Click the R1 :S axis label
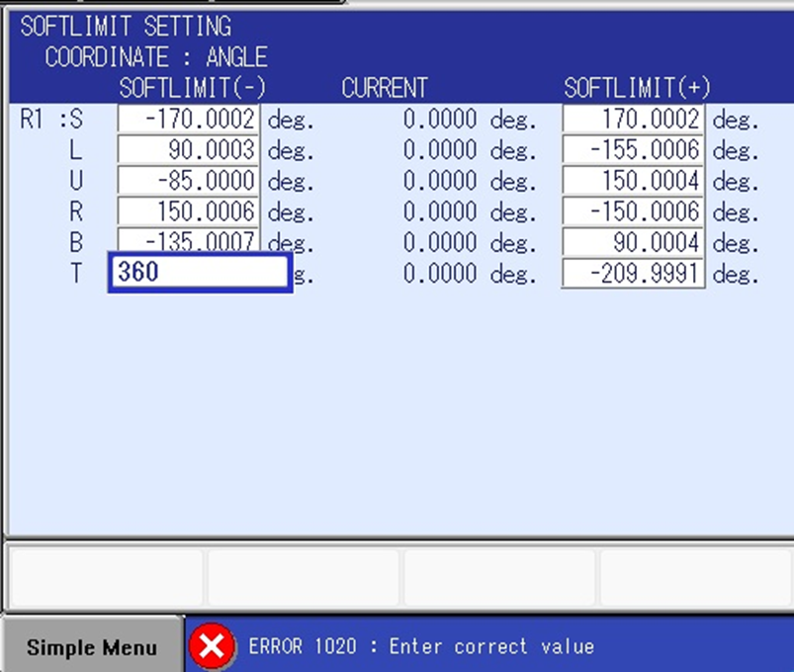This screenshot has width=794, height=672. click(x=51, y=121)
